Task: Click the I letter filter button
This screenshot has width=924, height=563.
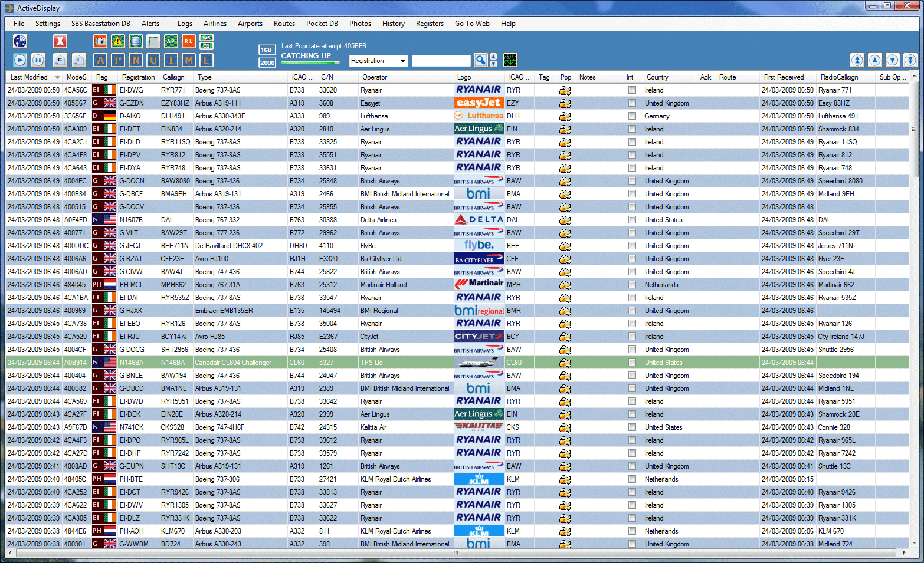Action: [x=171, y=60]
